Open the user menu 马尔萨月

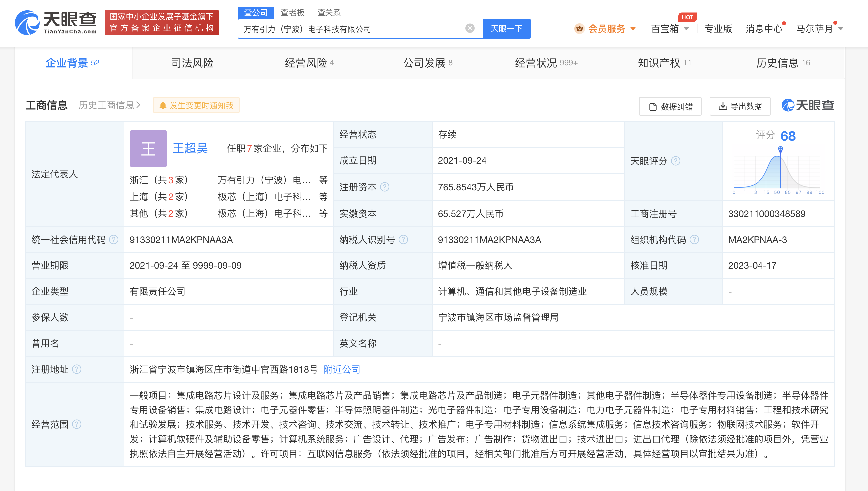[820, 29]
